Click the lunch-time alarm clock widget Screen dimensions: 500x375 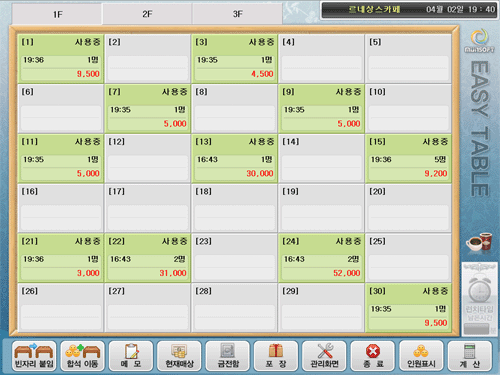[480, 299]
